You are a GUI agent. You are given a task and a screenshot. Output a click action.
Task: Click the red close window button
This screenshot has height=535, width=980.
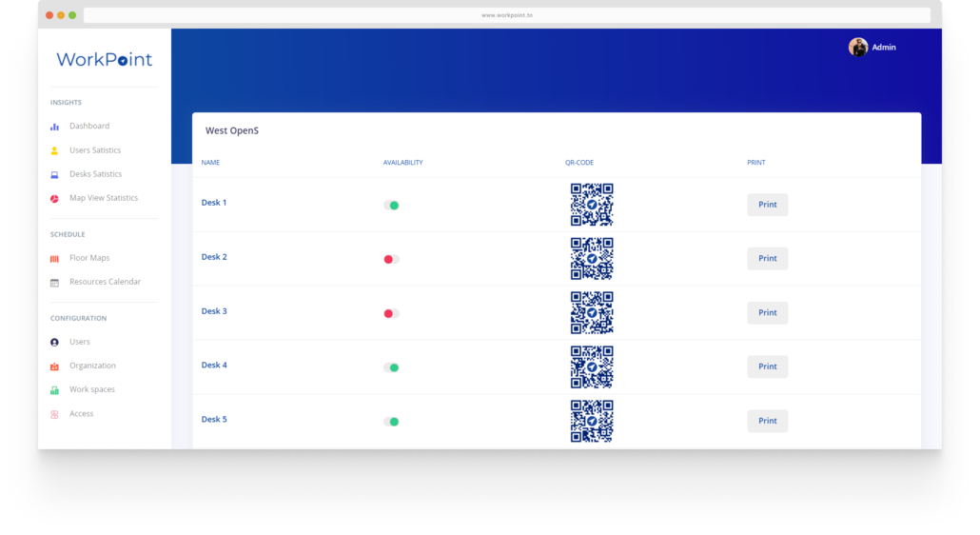point(49,15)
